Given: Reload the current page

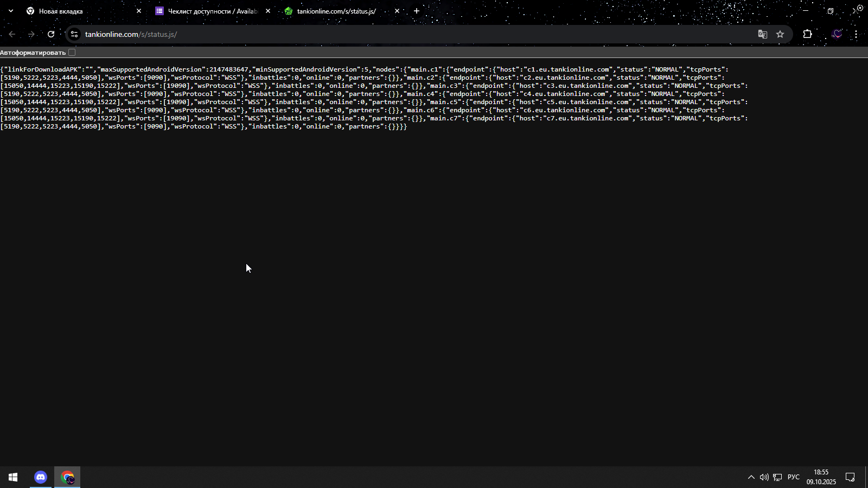Looking at the screenshot, I should [51, 34].
